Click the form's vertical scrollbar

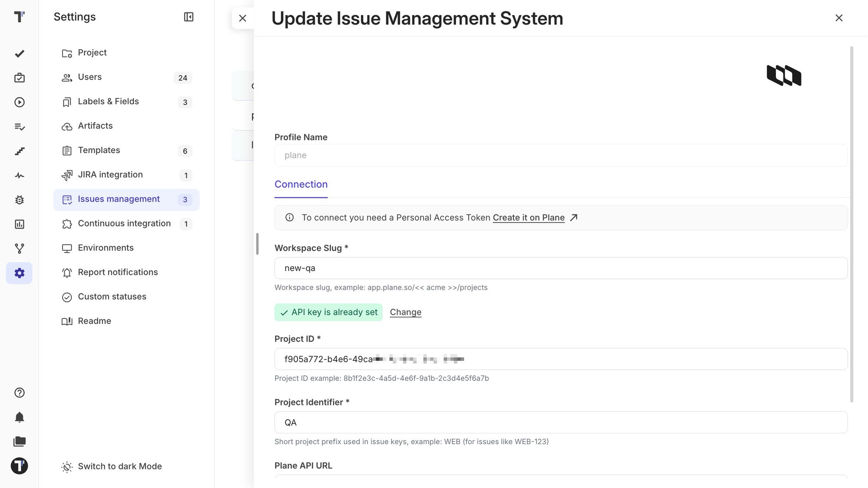pyautogui.click(x=852, y=224)
